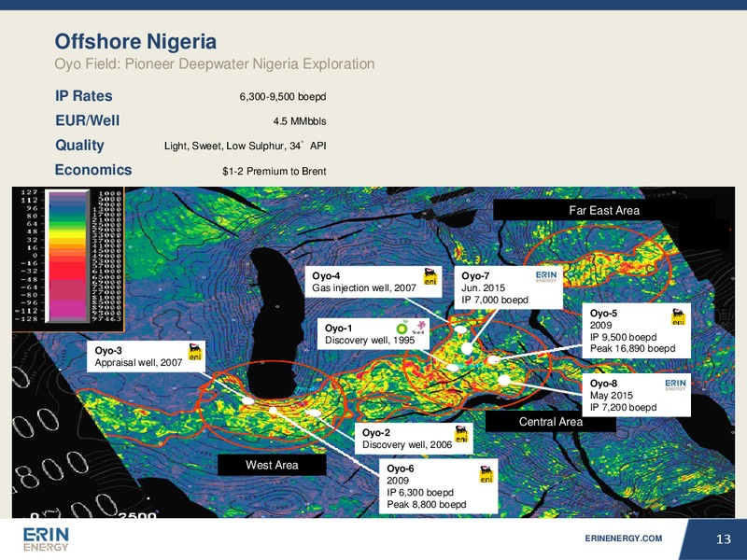Viewport: 747px width, 560px height.
Task: Click the Oyo-7 IP 7,000 boepd text
Action: [x=495, y=300]
